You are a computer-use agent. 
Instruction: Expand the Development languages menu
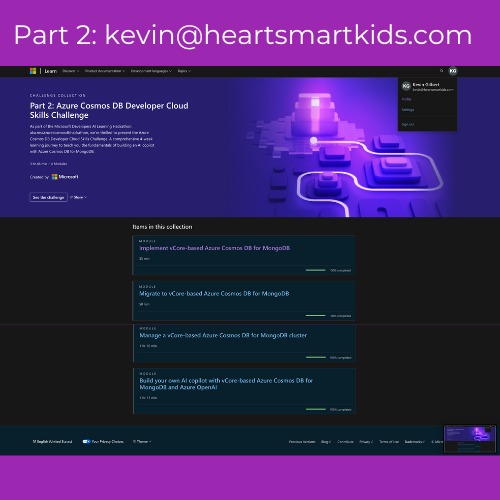(x=151, y=71)
